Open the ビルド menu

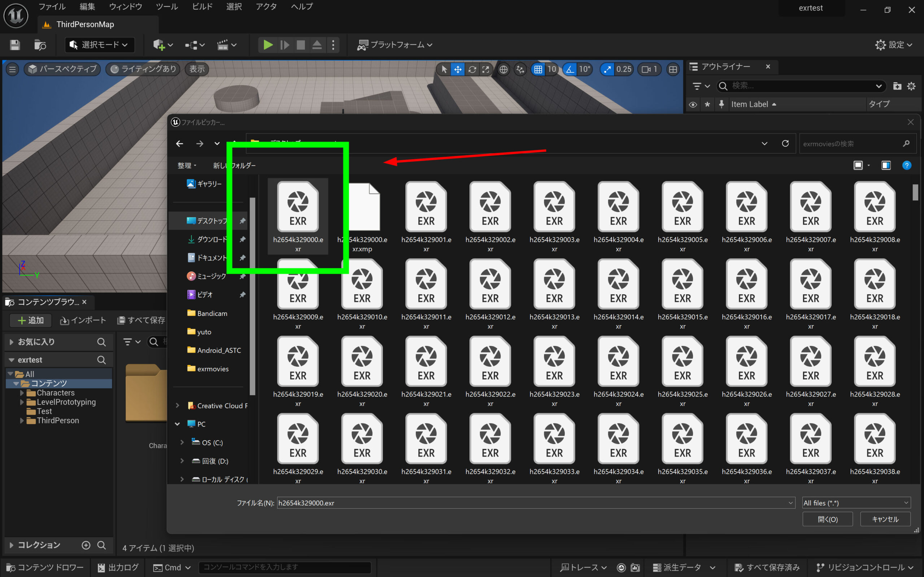tap(202, 6)
